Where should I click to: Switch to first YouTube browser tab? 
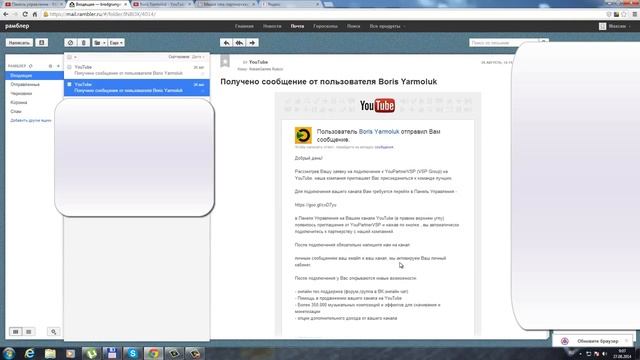(x=32, y=4)
